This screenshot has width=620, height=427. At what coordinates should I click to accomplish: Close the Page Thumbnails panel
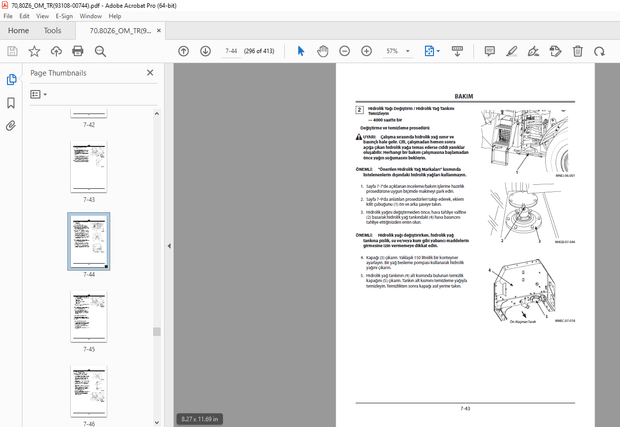point(150,73)
